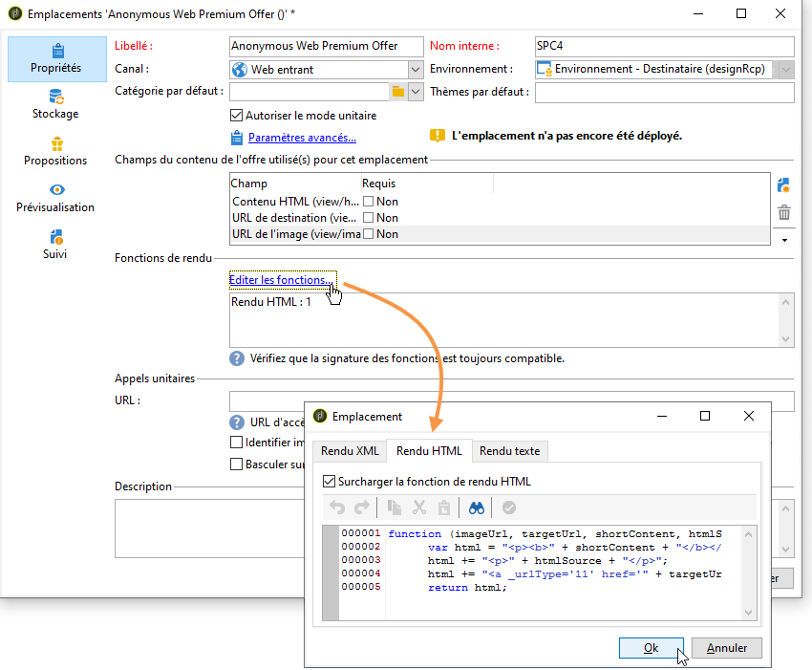Click the binoculars search icon

click(x=477, y=508)
